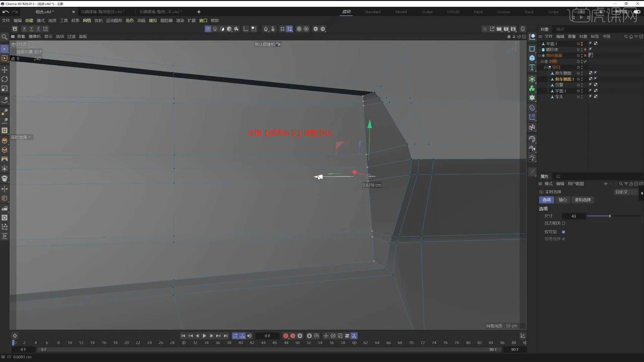The width and height of the screenshot is (644, 362).
Task: Select the Scale tool in left toolbar
Action: click(x=4, y=88)
